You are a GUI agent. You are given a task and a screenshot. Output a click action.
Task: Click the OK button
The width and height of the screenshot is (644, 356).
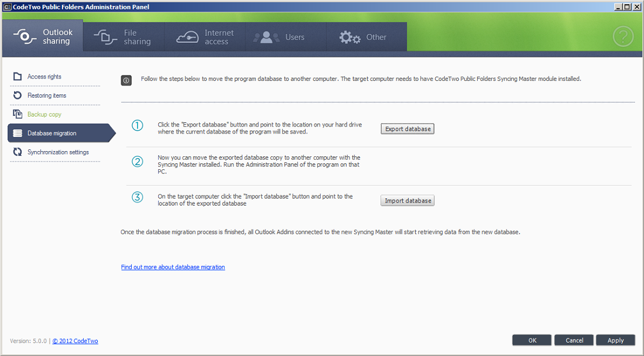pyautogui.click(x=532, y=340)
